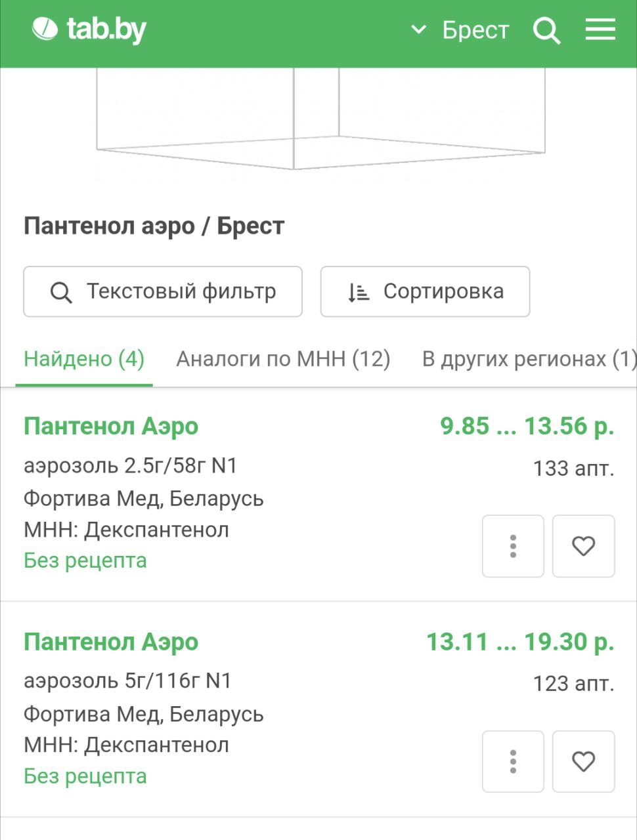Add 5г/116г aerosol to favorites
Viewport: 637px width, 840px height.
coord(583,761)
